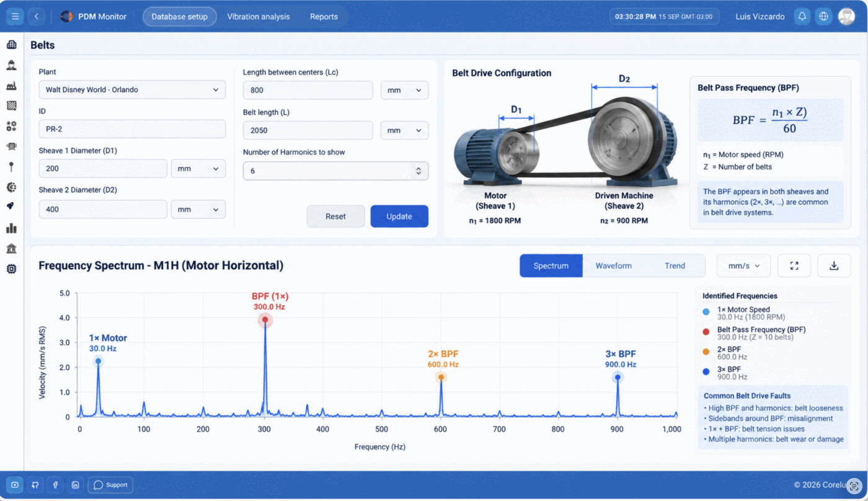868x501 pixels.
Task: Switch to the Database setup tab
Action: 180,17
